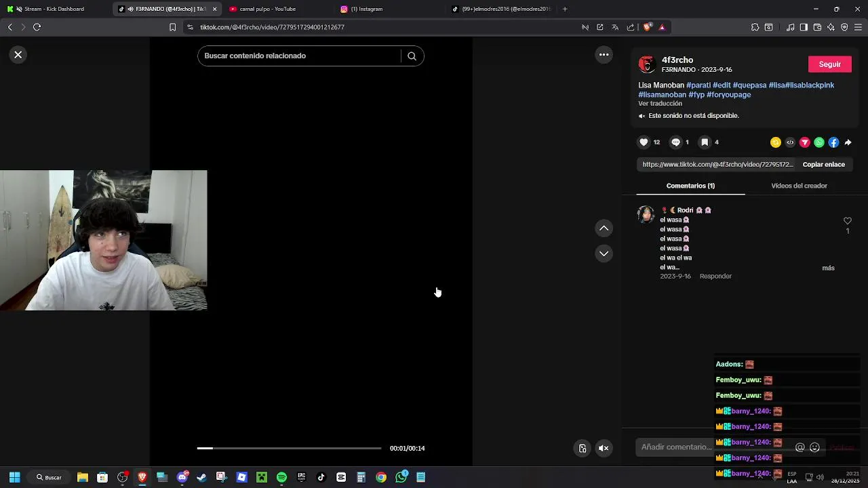This screenshot has height=488, width=868.
Task: Click the #foryoupage hashtag
Action: click(728, 95)
